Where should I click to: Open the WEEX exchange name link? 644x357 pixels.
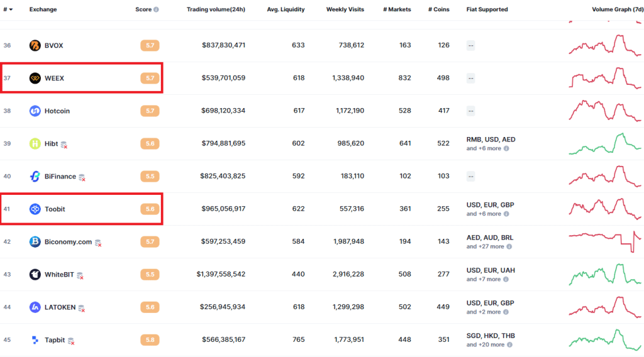54,79
